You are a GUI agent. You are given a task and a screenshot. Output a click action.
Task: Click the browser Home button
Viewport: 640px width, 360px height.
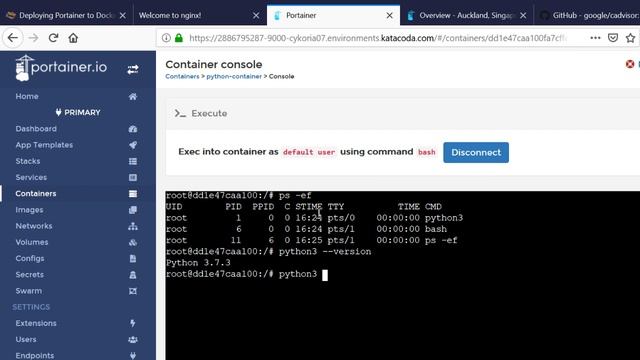(x=73, y=38)
